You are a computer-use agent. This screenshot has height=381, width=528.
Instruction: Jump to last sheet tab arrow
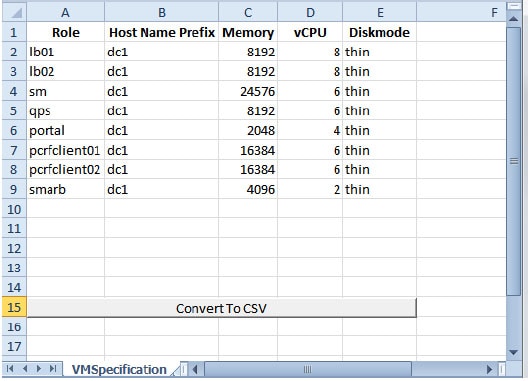(53, 369)
